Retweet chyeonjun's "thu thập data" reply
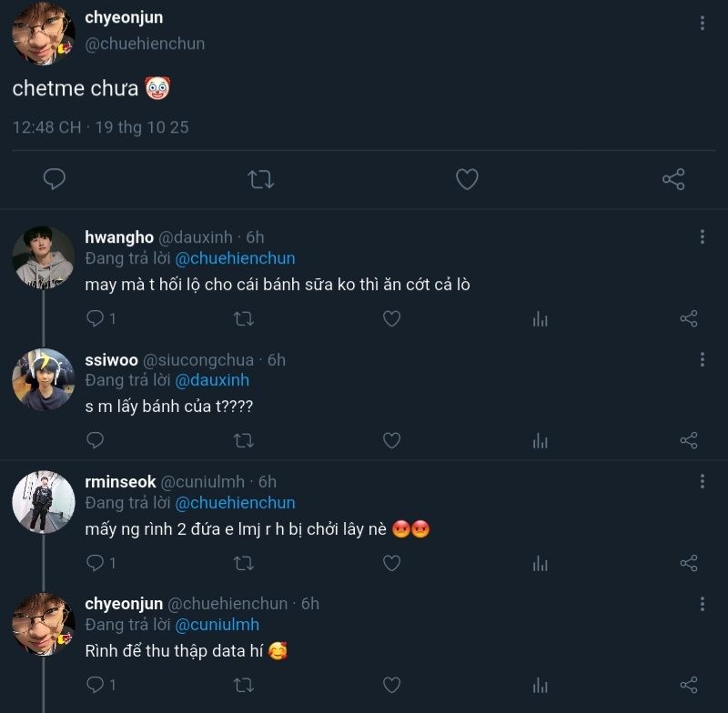The image size is (728, 713). pos(244,685)
